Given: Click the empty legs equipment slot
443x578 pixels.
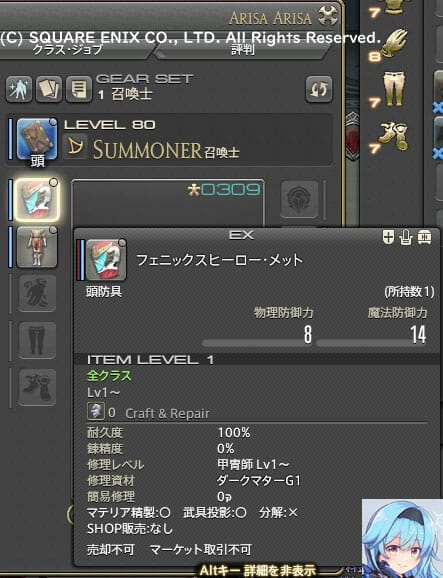Looking at the screenshot, I should [37, 340].
